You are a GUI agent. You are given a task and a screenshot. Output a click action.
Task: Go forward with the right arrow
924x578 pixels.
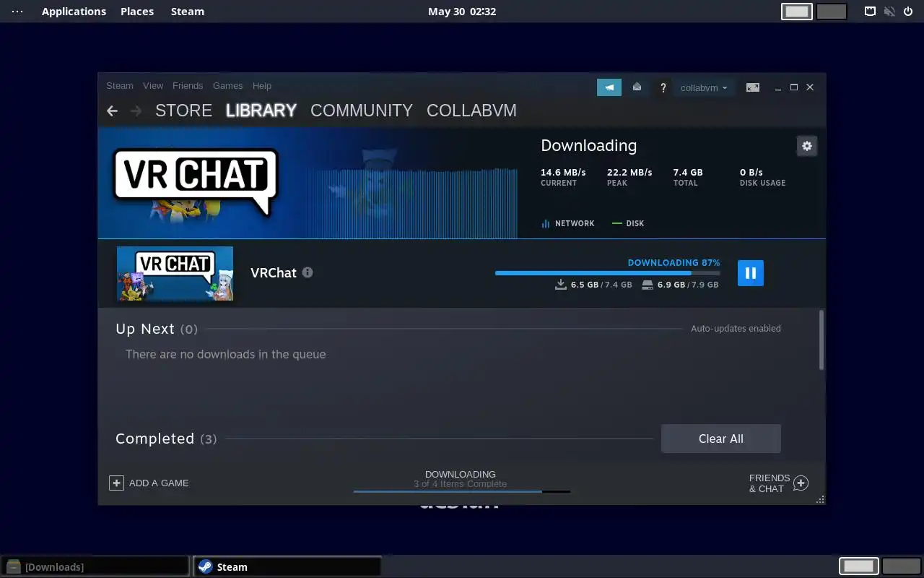click(x=136, y=111)
